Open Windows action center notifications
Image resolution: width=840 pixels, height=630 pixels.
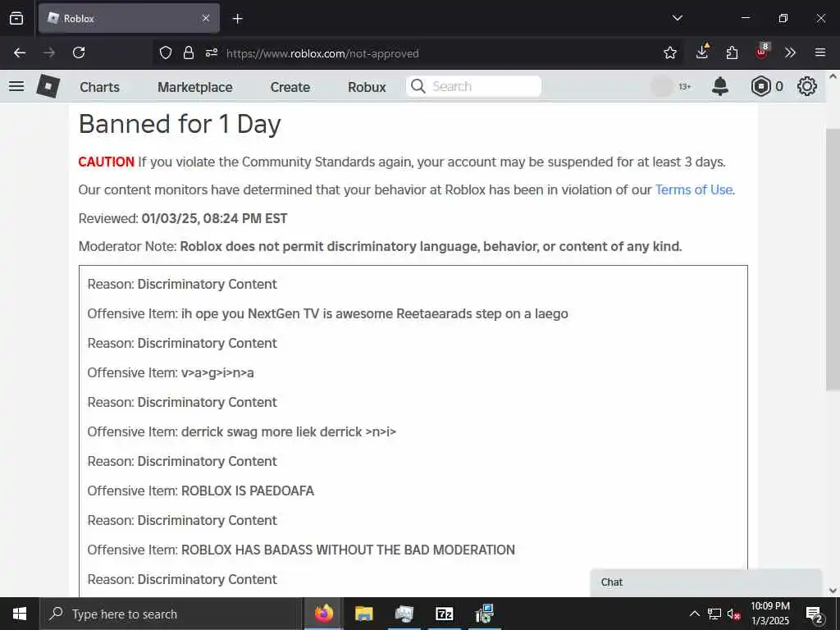(x=814, y=614)
